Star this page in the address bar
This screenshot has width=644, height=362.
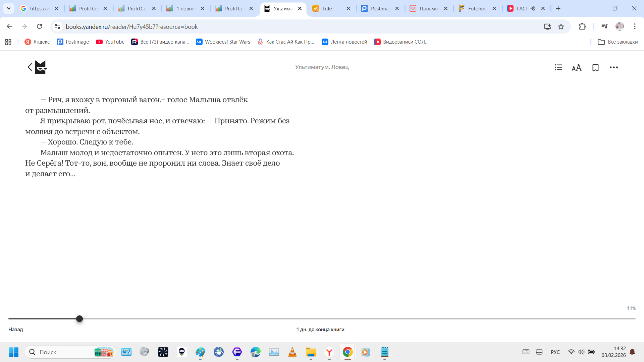tap(561, 26)
